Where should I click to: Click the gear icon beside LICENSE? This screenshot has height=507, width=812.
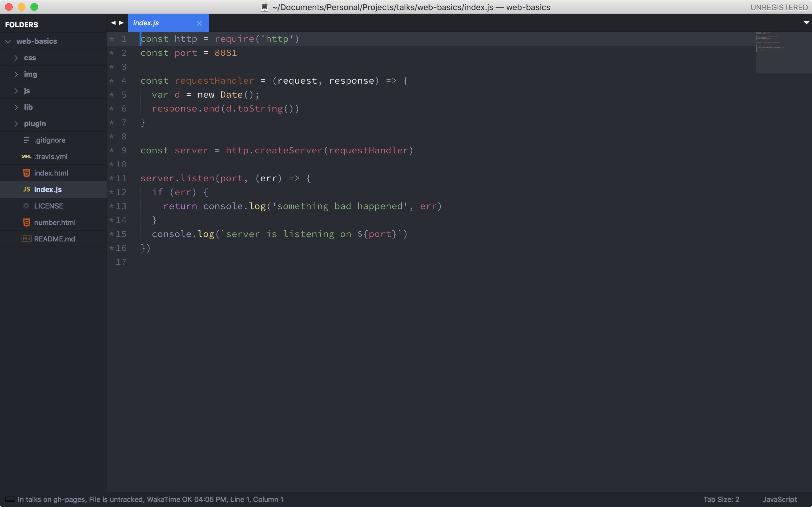(27, 206)
